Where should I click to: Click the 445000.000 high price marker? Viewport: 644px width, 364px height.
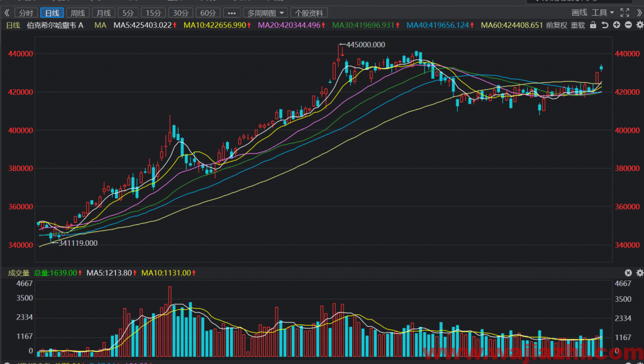[366, 45]
